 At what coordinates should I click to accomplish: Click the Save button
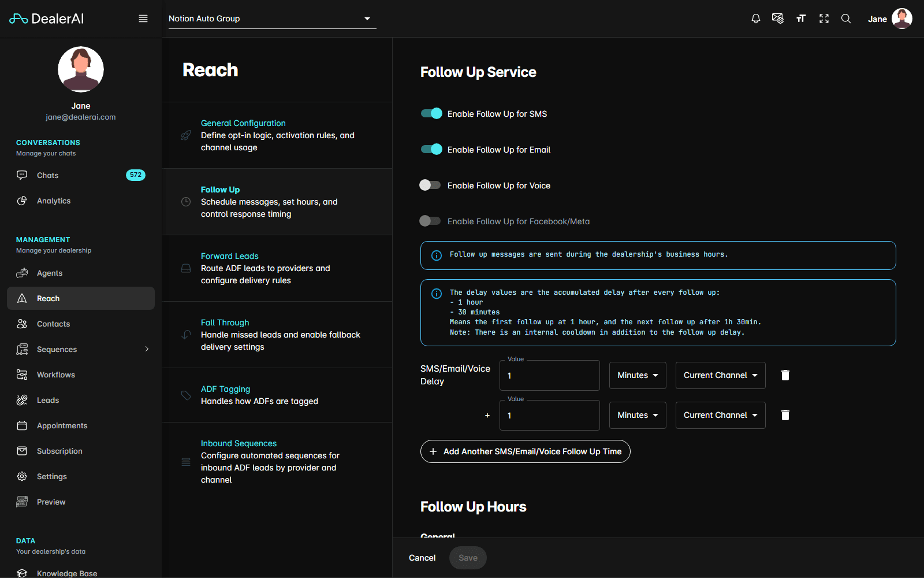point(468,558)
